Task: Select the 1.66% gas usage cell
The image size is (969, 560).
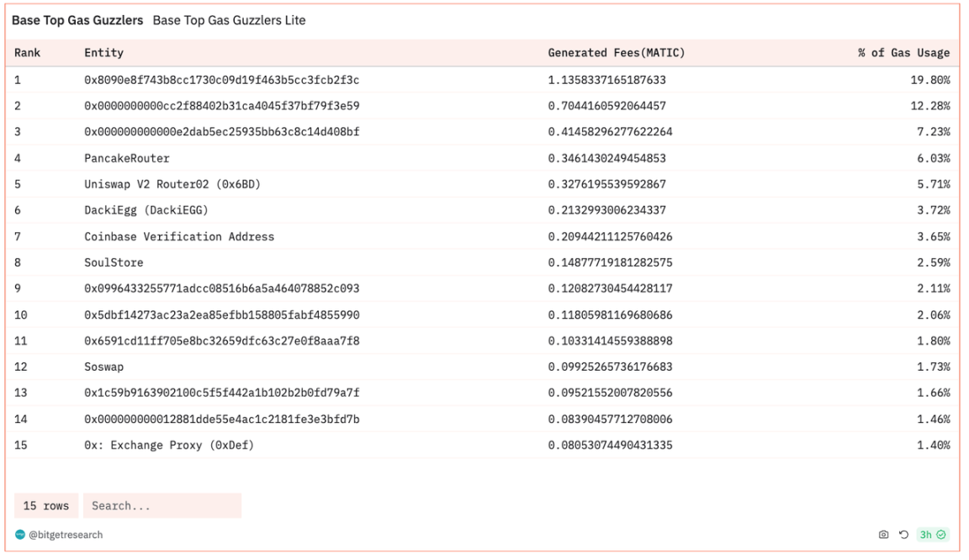Action: point(933,394)
